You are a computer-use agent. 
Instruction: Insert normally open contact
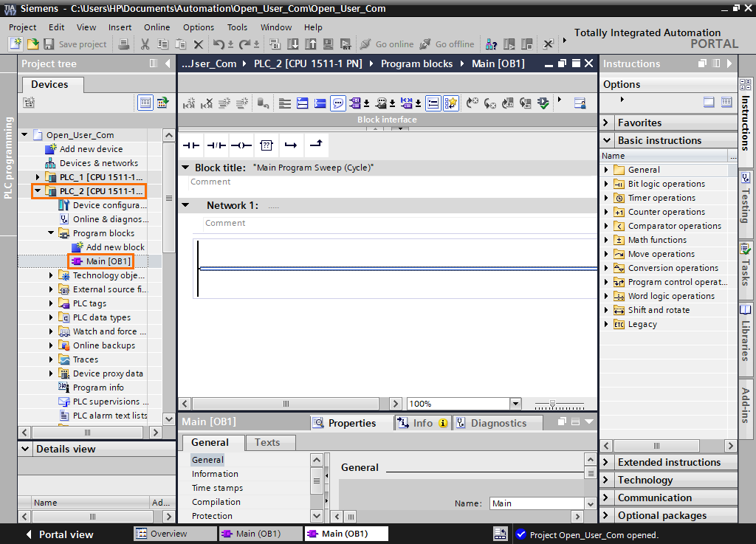coord(191,145)
